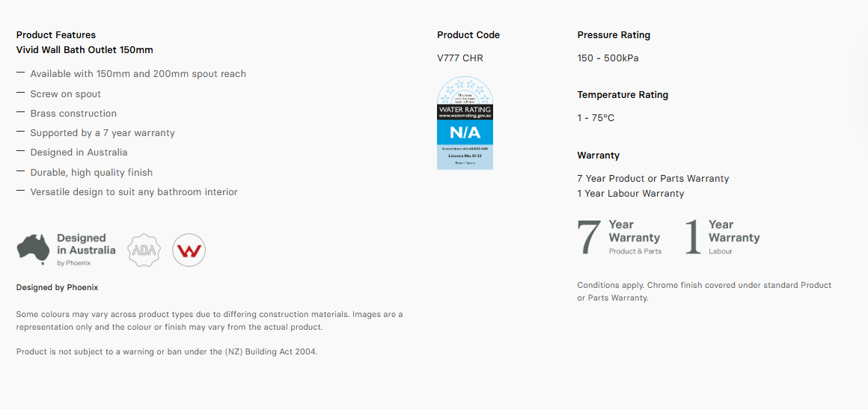Click the 1 - 75°C temperature value
Image resolution: width=868 pixels, height=409 pixels.
pyautogui.click(x=596, y=118)
